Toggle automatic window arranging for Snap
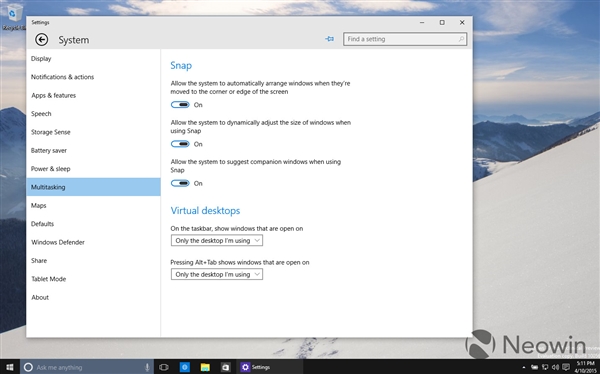Image resolution: width=600 pixels, height=374 pixels. [x=180, y=105]
